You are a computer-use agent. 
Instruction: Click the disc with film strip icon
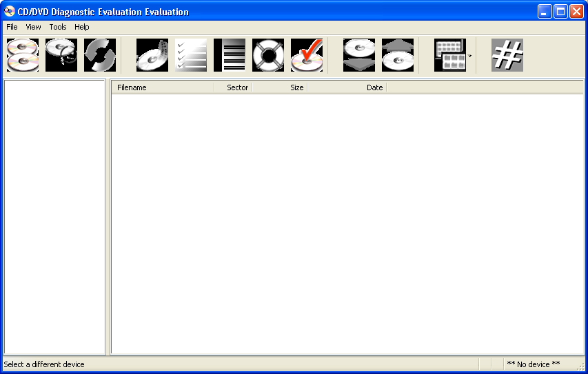pyautogui.click(x=152, y=55)
